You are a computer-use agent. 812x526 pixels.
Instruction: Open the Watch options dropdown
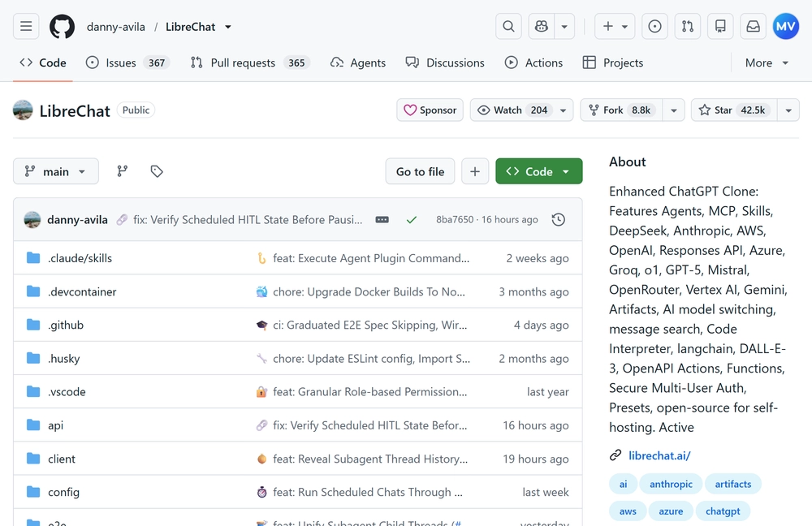(x=521, y=110)
